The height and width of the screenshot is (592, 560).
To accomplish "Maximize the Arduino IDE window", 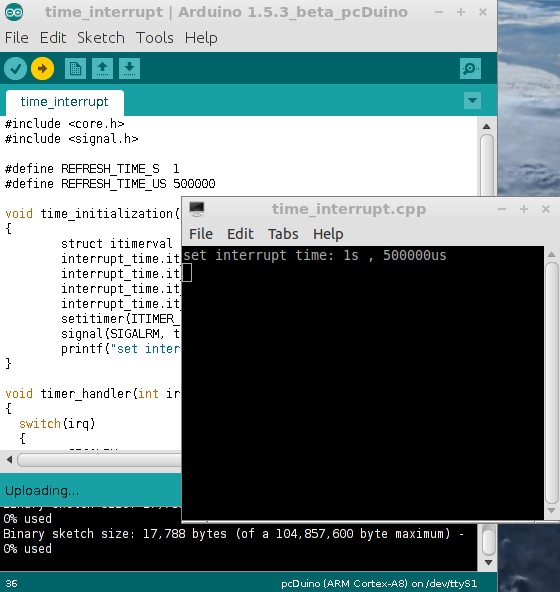I will pyautogui.click(x=461, y=12).
